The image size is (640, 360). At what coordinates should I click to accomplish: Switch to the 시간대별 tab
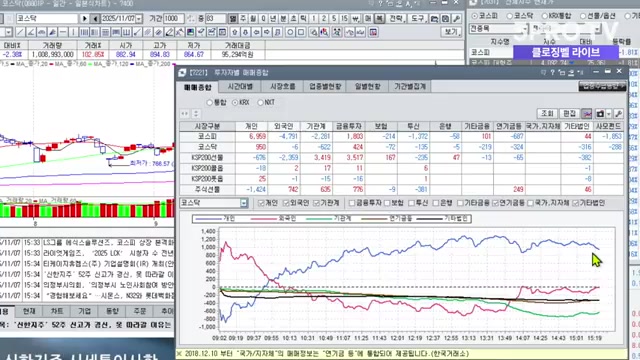point(240,87)
